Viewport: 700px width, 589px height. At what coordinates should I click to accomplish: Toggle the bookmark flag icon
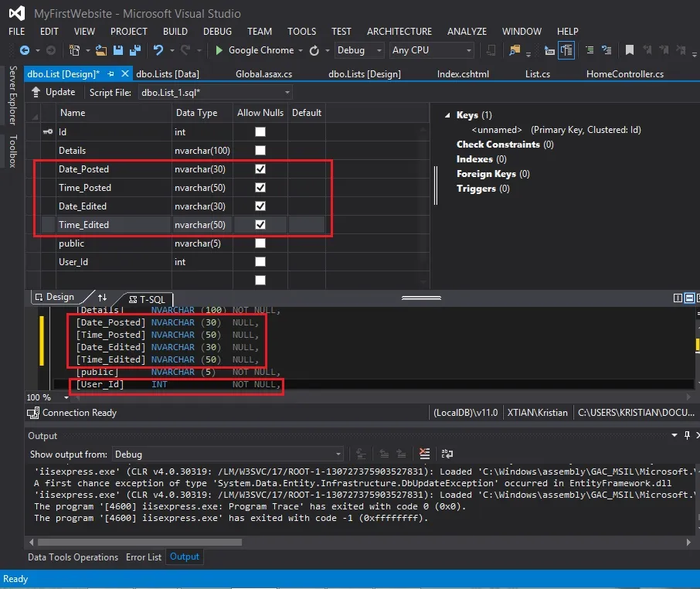point(630,50)
